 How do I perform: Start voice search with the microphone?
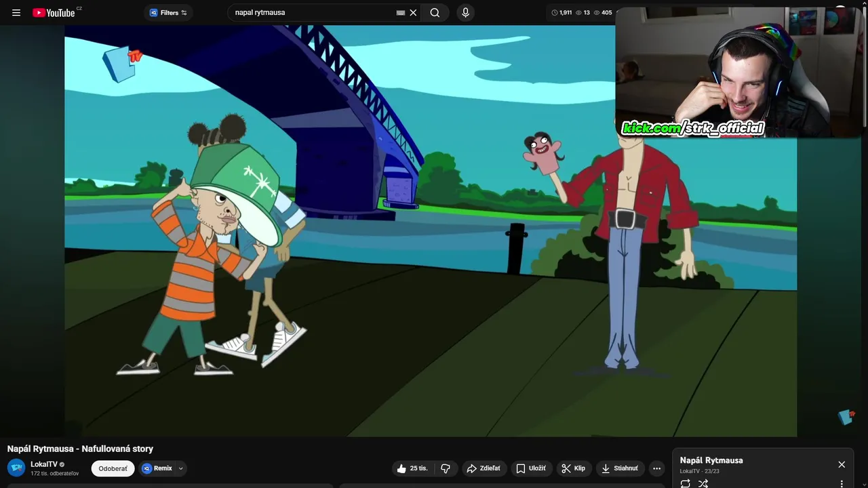465,12
